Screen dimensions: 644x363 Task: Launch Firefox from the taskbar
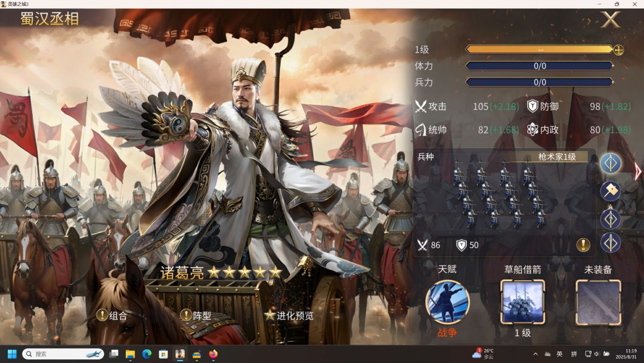[213, 354]
